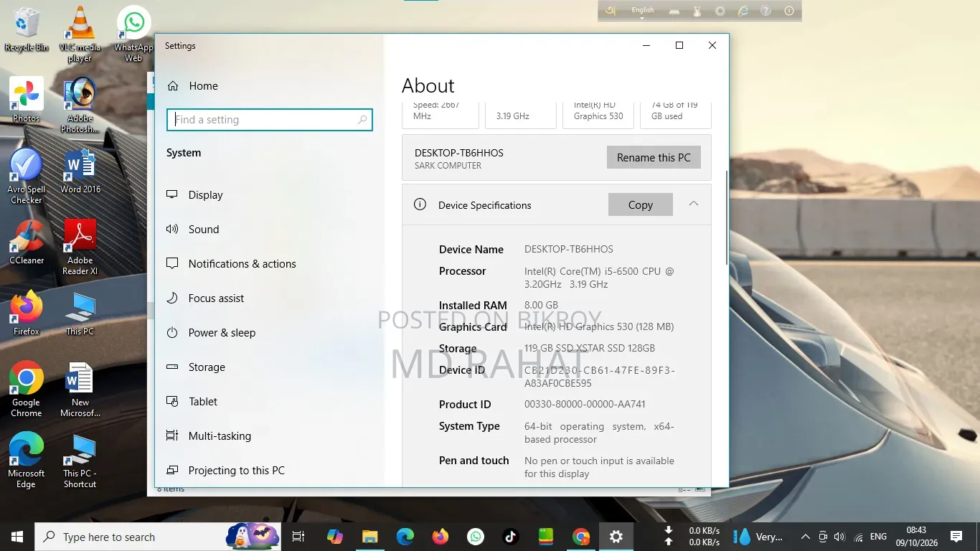This screenshot has width=980, height=551.
Task: Open the Home page in Settings
Action: click(192, 85)
